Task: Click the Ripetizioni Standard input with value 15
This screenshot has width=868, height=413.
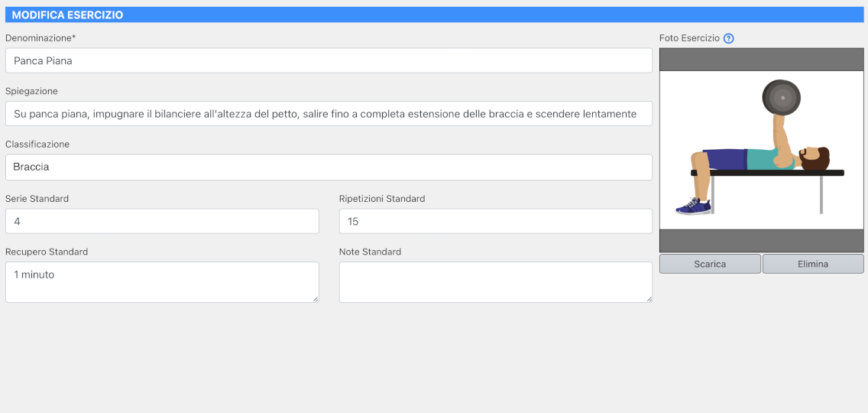Action: click(495, 221)
